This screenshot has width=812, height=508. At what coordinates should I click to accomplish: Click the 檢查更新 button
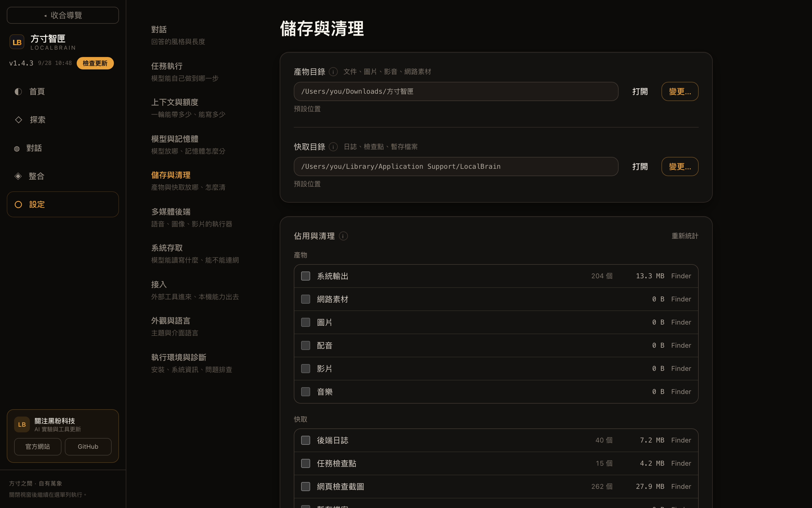95,63
